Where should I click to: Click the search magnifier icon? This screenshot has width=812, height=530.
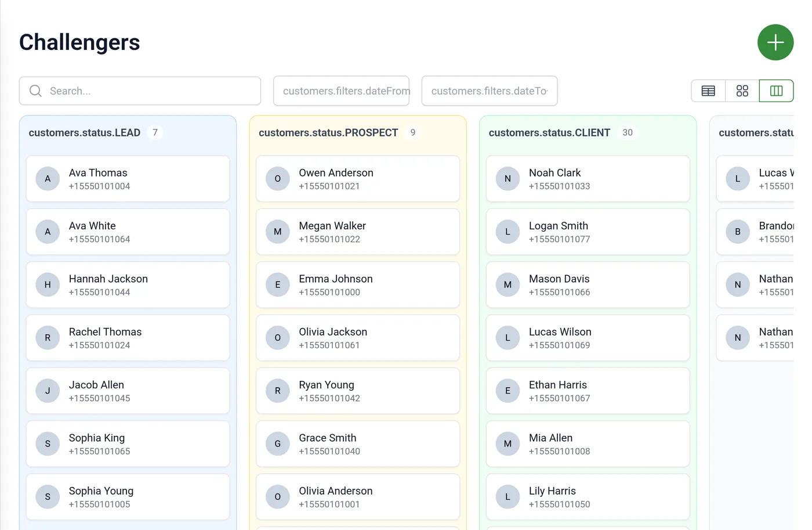(35, 91)
